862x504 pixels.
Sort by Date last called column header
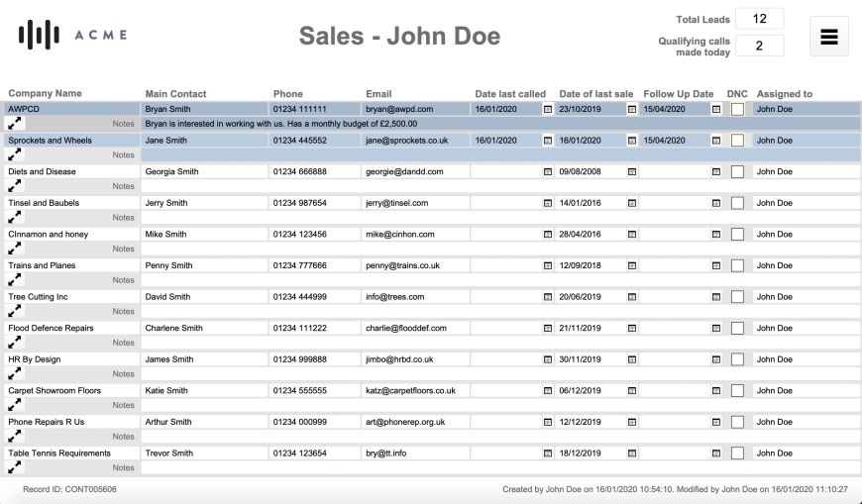click(x=510, y=94)
